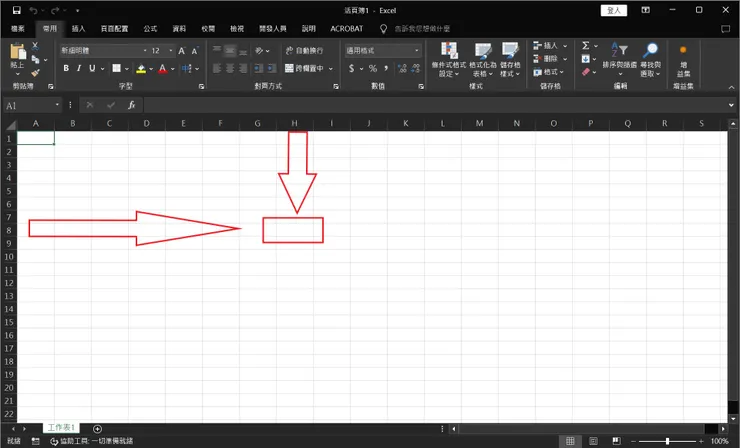740x448 pixels.
Task: Click the zoom slider handle
Action: tap(667, 441)
